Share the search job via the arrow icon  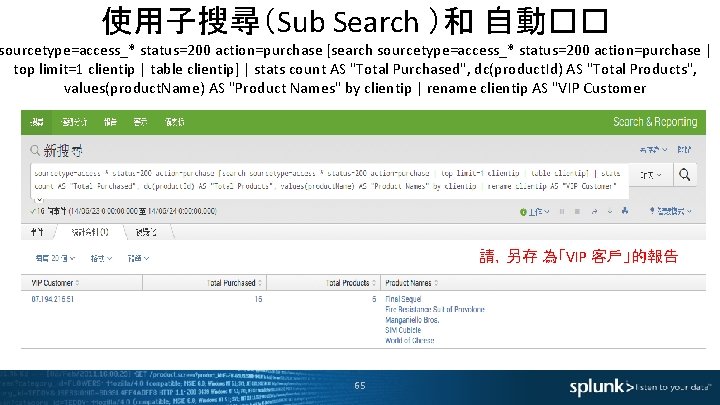coord(595,211)
